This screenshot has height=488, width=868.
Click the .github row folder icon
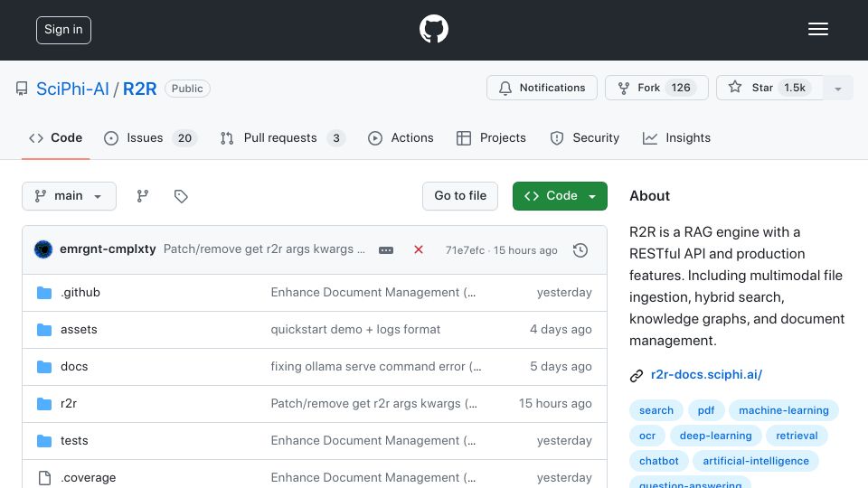(44, 292)
